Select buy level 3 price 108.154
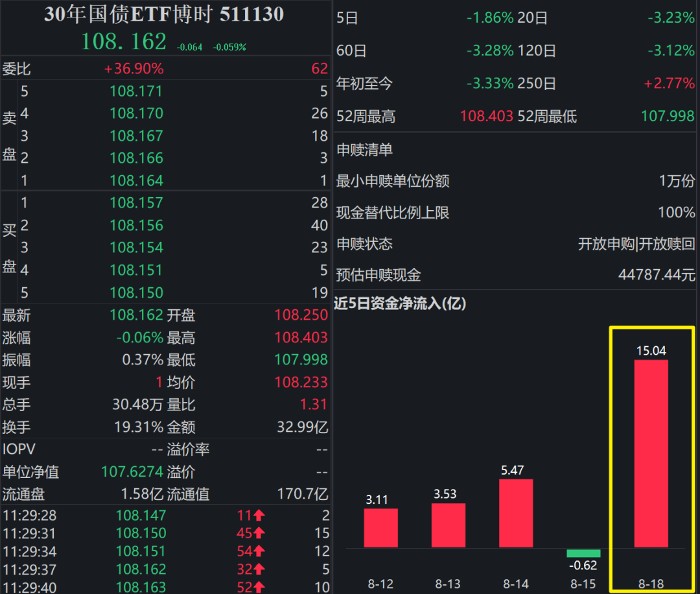The width and height of the screenshot is (700, 594). (x=136, y=248)
